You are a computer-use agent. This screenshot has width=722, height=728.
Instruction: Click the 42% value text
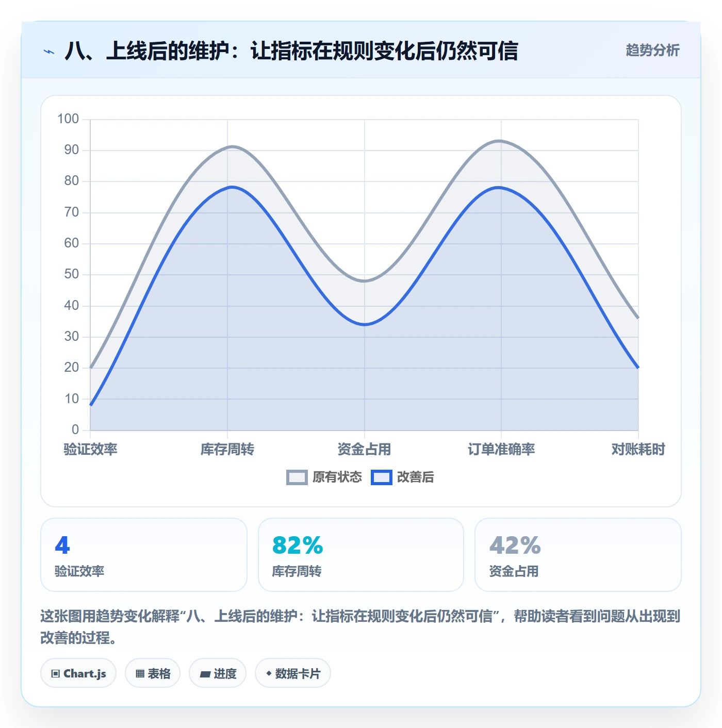515,545
